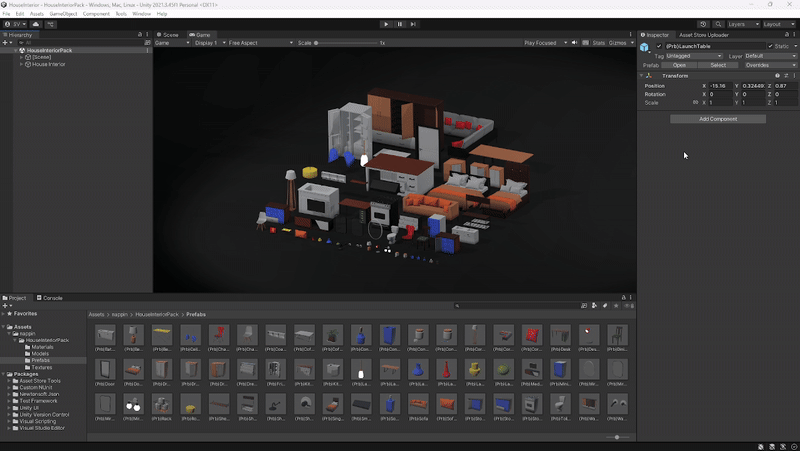Start play mode with the Play button
This screenshot has height=451, width=800.
[x=386, y=24]
